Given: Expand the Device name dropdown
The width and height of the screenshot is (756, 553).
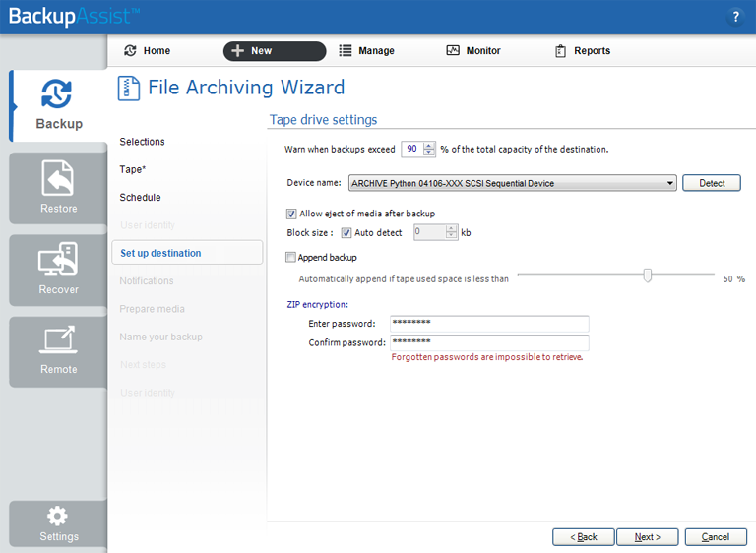Looking at the screenshot, I should [x=670, y=184].
